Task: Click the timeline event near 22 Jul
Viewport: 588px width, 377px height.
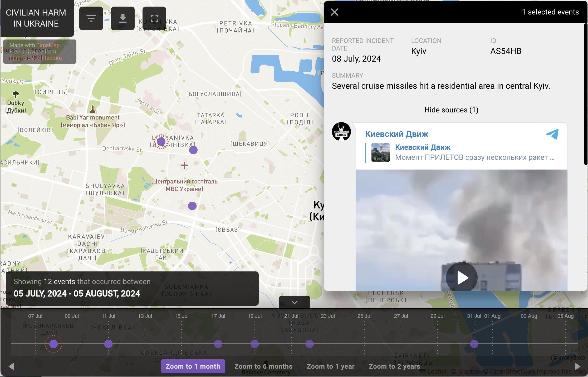Action: [x=310, y=344]
